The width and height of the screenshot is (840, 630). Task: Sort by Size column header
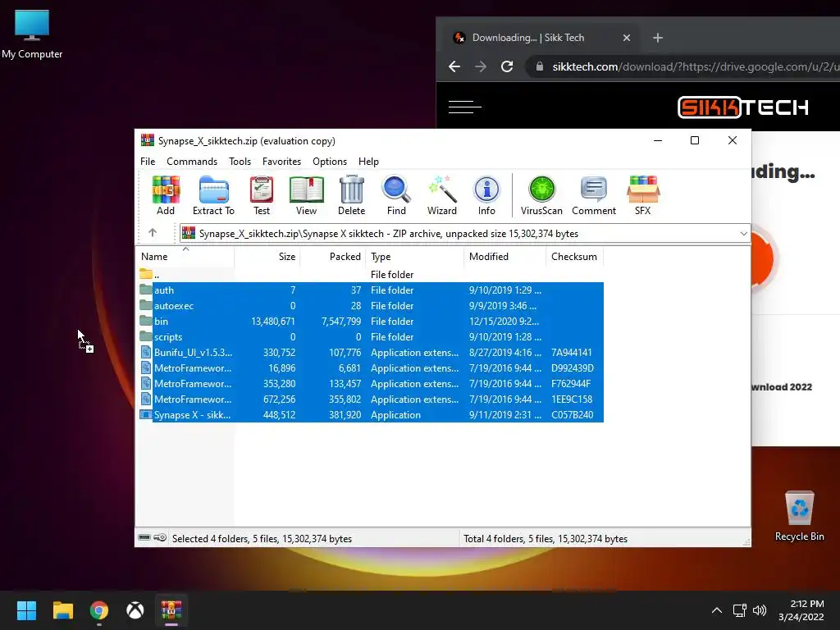(267, 257)
